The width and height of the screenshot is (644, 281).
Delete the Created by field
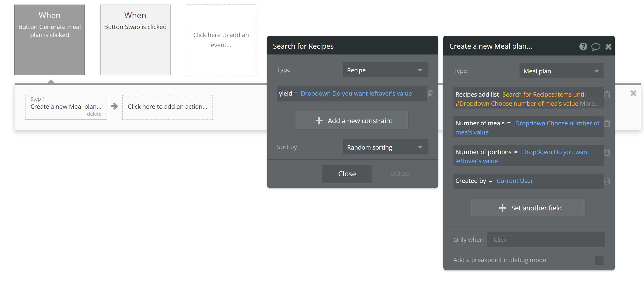(x=607, y=181)
